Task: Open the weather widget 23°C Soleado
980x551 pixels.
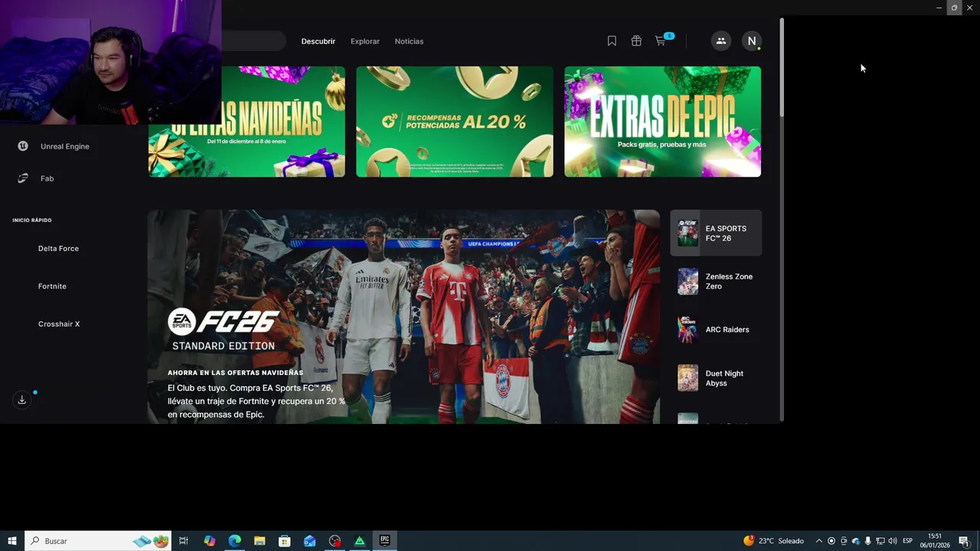Action: coord(773,541)
